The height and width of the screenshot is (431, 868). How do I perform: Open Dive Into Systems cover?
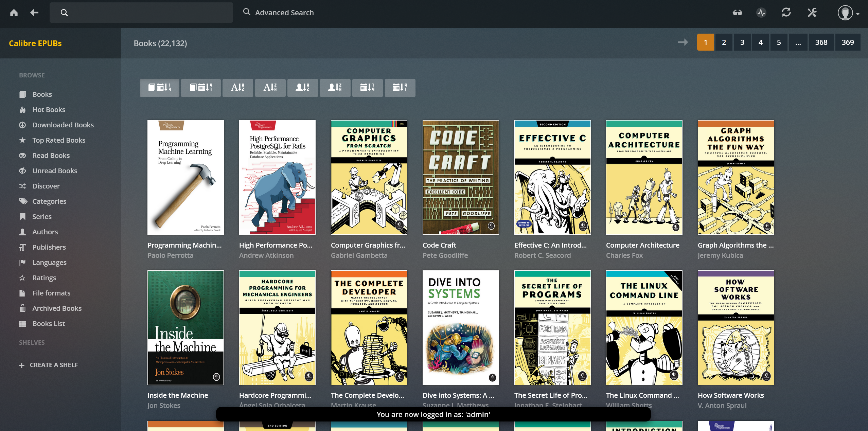tap(461, 327)
